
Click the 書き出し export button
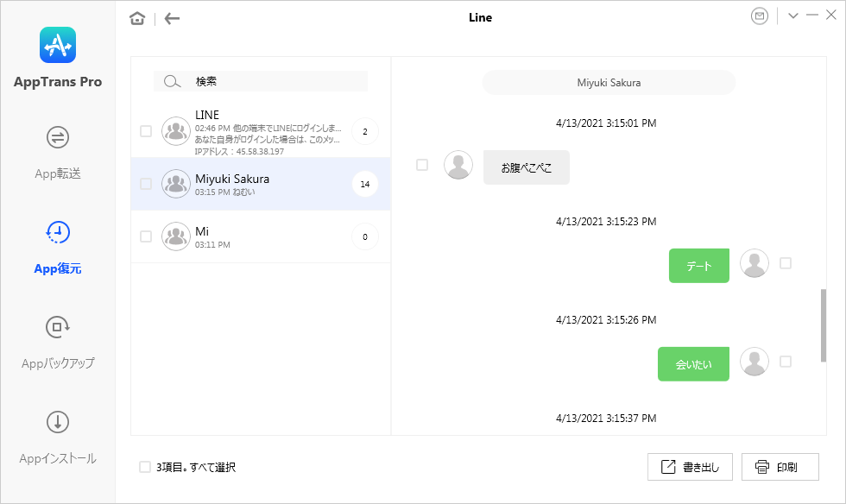[x=690, y=467]
